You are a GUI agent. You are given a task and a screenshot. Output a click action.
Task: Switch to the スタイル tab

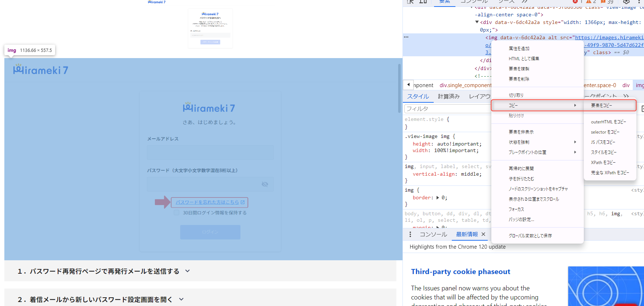point(418,96)
